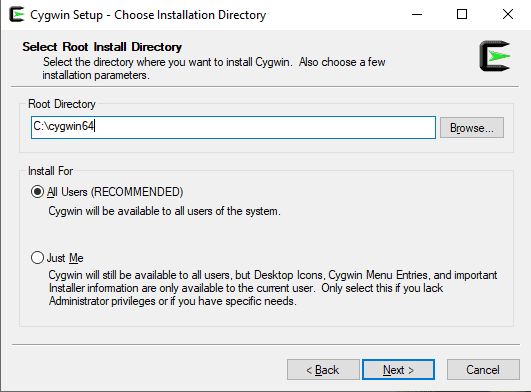531x392 pixels.
Task: Click the 'Install For' group label
Action: [x=50, y=171]
